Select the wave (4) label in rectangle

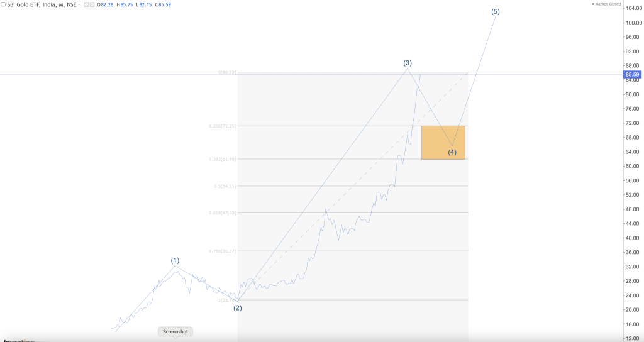point(452,152)
